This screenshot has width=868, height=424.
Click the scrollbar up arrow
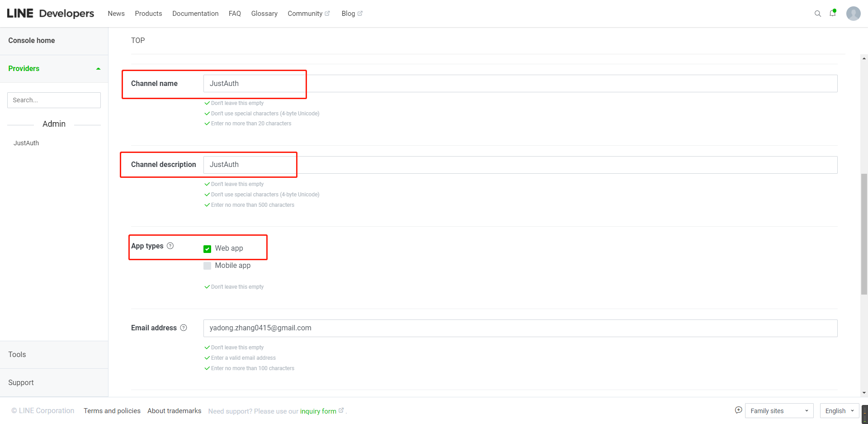click(864, 58)
